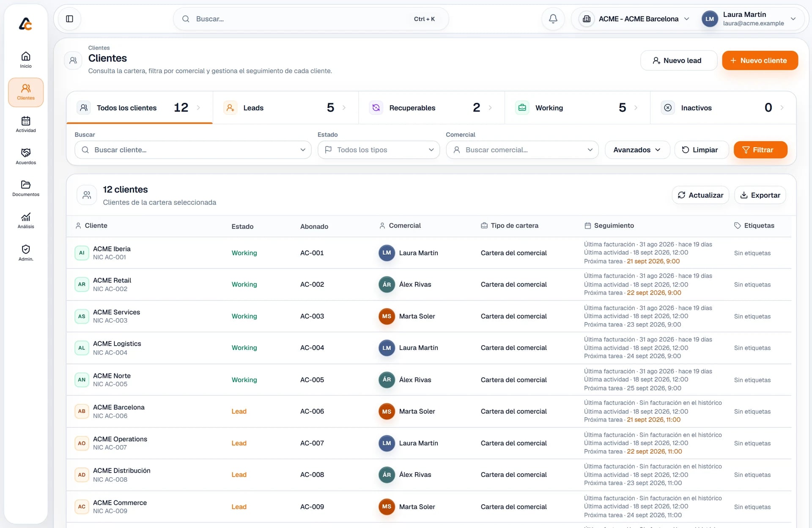Click the AC-009 abonado cell
Image resolution: width=812 pixels, height=528 pixels.
312,507
